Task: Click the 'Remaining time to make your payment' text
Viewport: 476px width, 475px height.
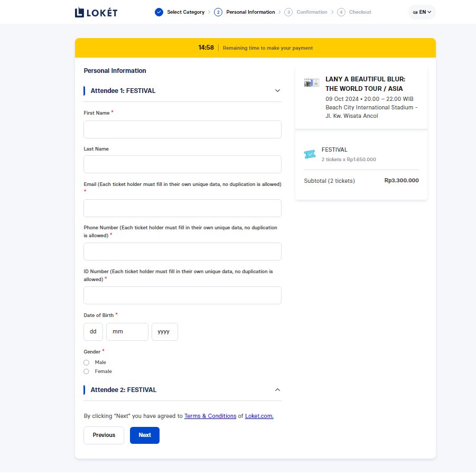Action: click(x=268, y=48)
